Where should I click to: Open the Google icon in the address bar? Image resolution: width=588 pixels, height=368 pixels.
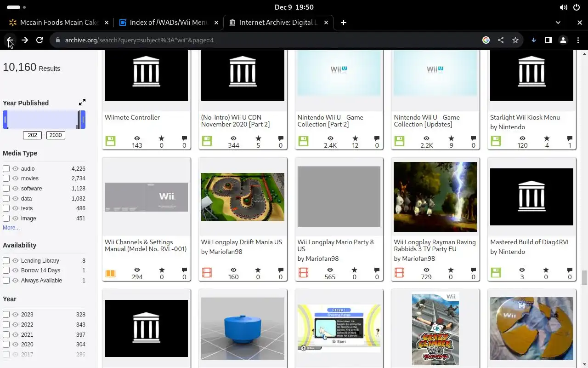point(486,40)
